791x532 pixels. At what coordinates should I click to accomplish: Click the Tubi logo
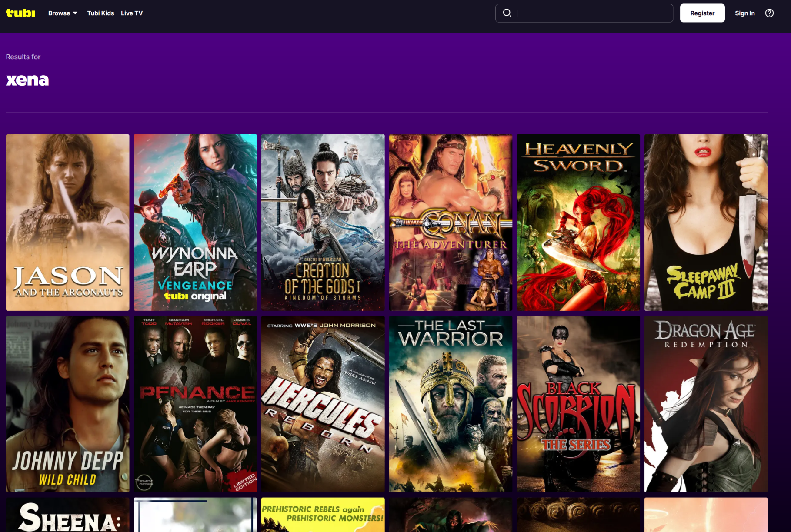20,13
